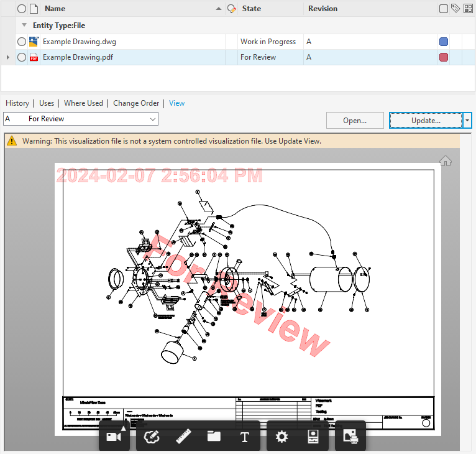Switch to the View tab
This screenshot has width=476, height=454.
[176, 103]
